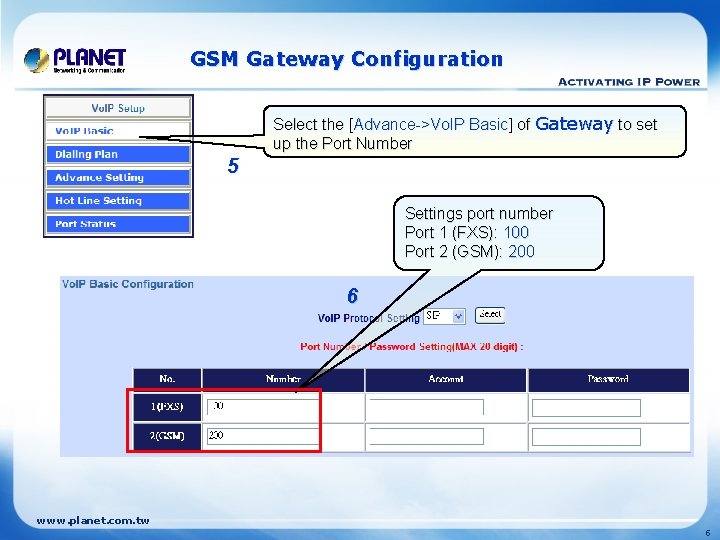Image resolution: width=720 pixels, height=540 pixels.
Task: Click the 2(GSM) Number input field
Action: [x=263, y=436]
